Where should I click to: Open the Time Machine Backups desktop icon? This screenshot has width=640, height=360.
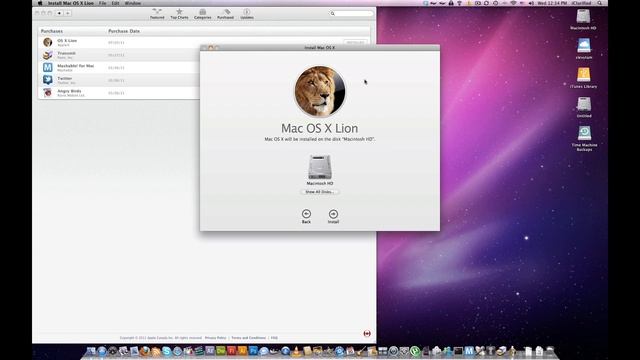[584, 138]
